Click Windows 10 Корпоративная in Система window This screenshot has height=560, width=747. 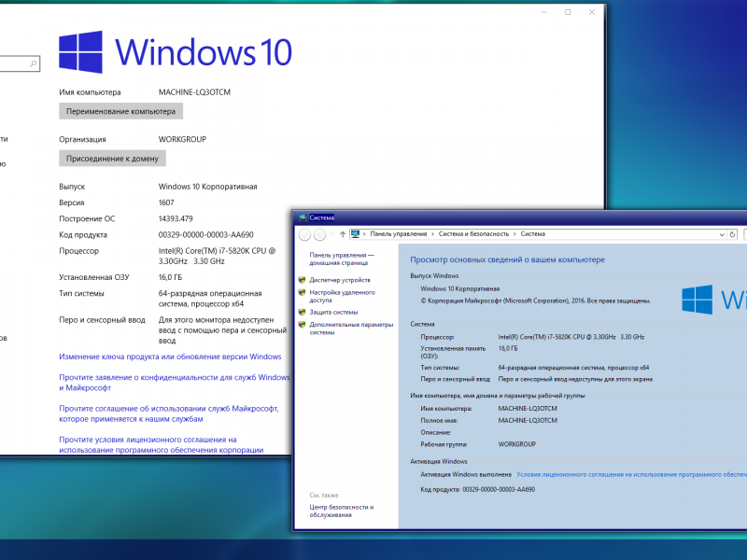[460, 288]
